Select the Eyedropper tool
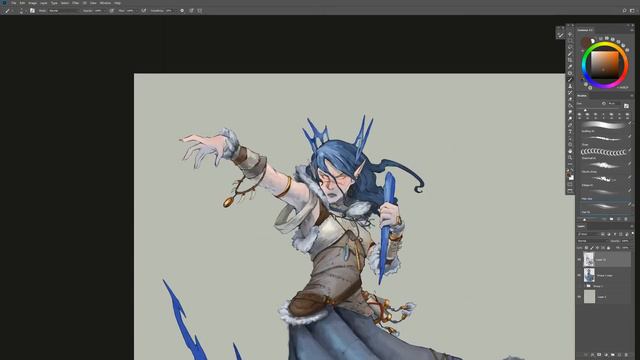 [x=570, y=67]
